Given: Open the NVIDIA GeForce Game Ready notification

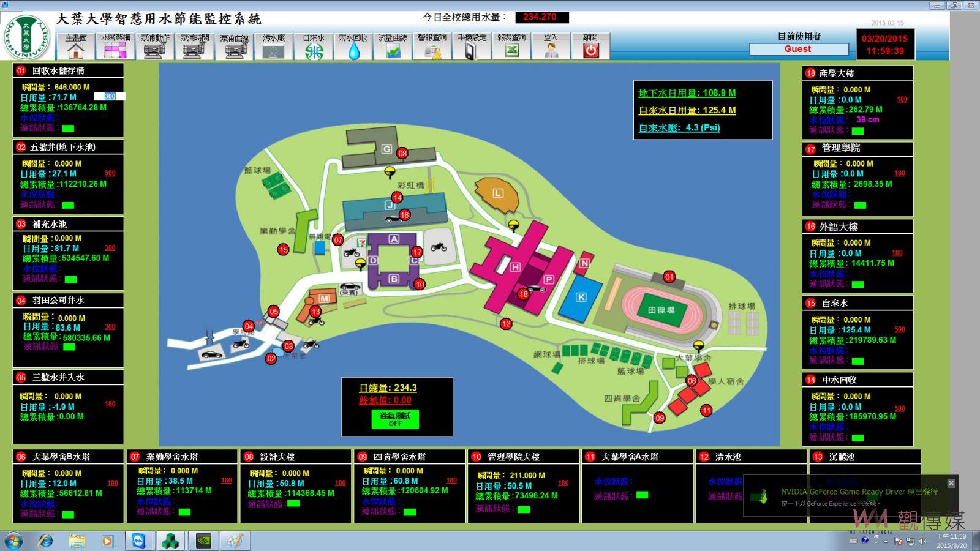Looking at the screenshot, I should 850,496.
